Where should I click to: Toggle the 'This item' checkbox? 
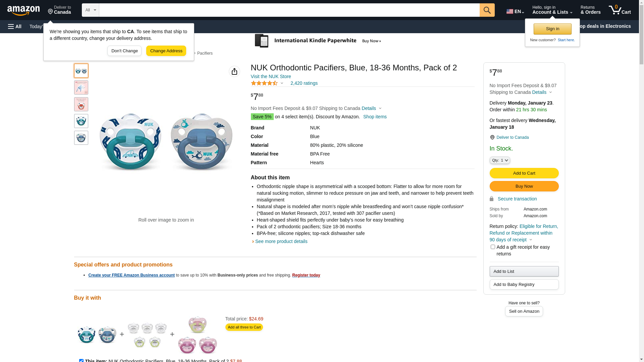click(x=81, y=361)
